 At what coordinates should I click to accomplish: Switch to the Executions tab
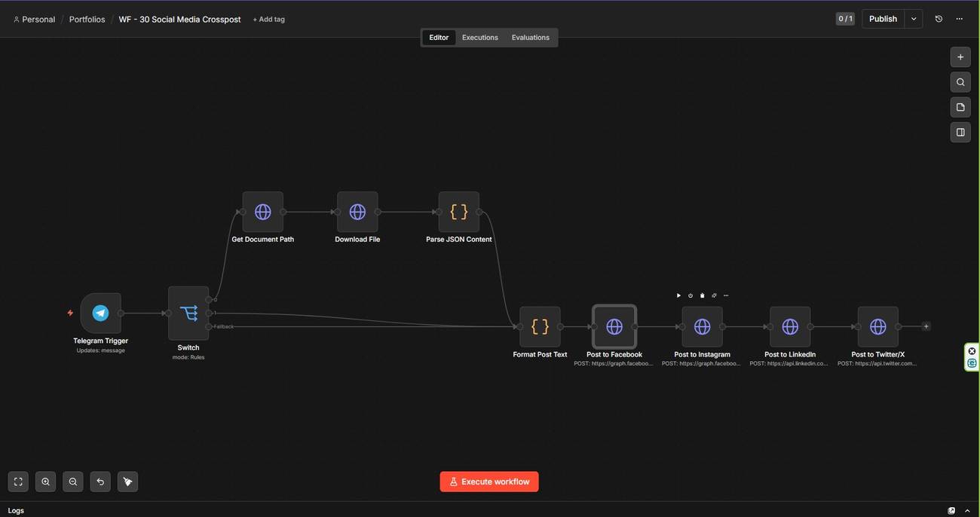pyautogui.click(x=480, y=38)
